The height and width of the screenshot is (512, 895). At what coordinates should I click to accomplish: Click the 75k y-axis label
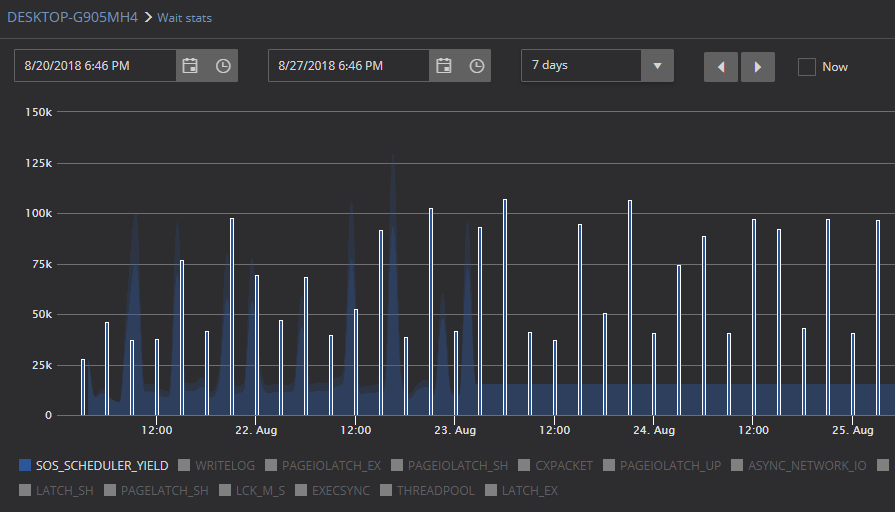point(42,264)
